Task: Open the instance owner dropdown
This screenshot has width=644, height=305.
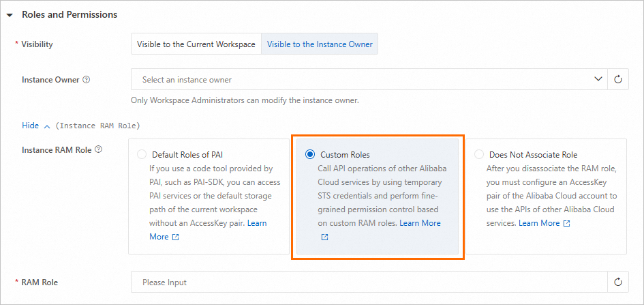Action: (361, 80)
